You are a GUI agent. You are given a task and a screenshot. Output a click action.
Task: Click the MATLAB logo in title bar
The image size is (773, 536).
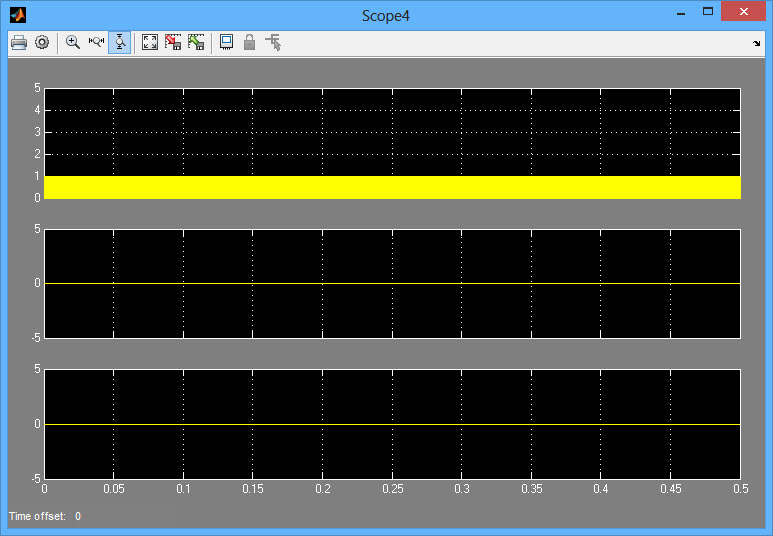pyautogui.click(x=18, y=15)
